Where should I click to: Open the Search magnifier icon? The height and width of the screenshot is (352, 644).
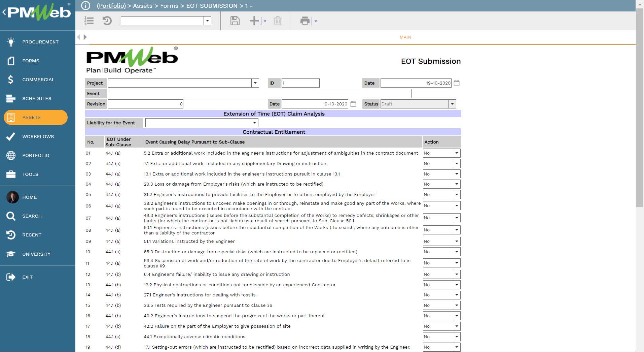[x=11, y=216]
